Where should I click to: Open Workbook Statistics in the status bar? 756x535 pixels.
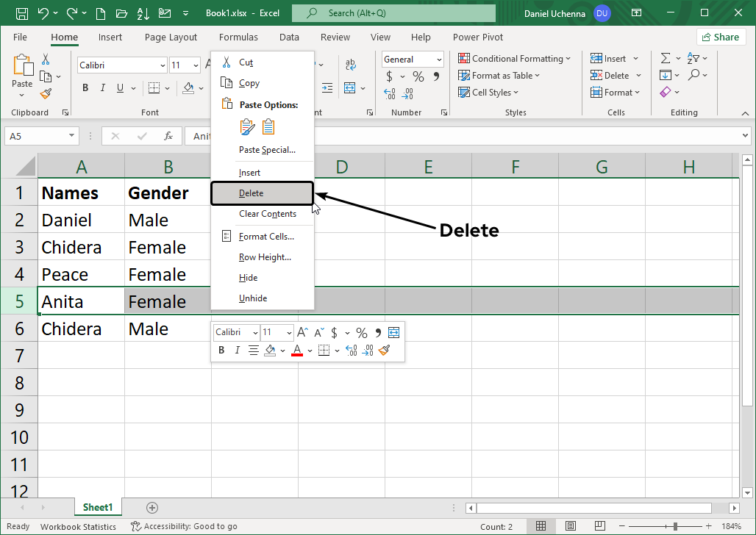pos(78,526)
